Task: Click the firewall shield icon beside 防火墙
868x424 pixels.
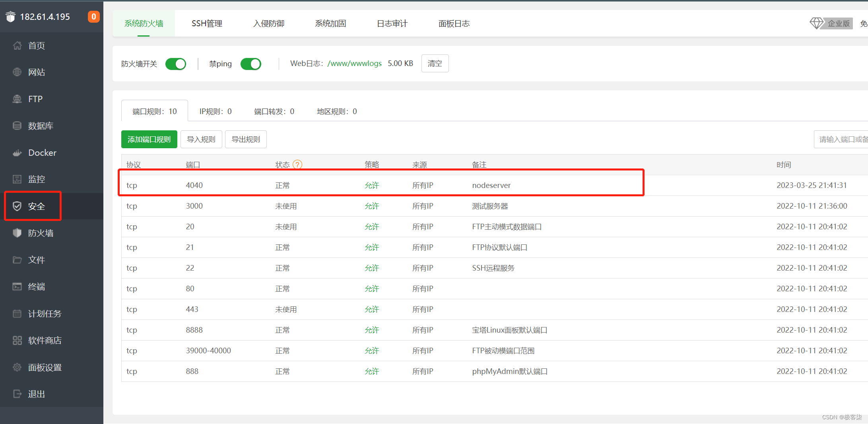Action: [x=17, y=233]
